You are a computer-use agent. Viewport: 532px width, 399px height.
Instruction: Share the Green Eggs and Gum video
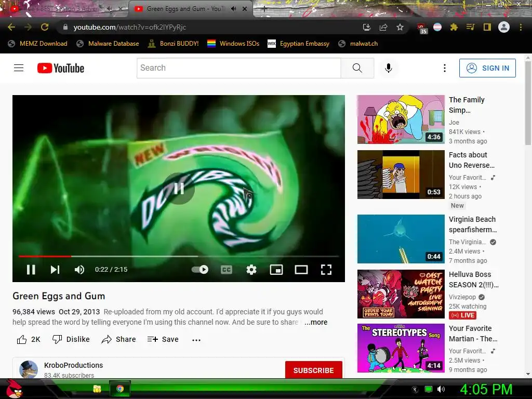pyautogui.click(x=118, y=339)
